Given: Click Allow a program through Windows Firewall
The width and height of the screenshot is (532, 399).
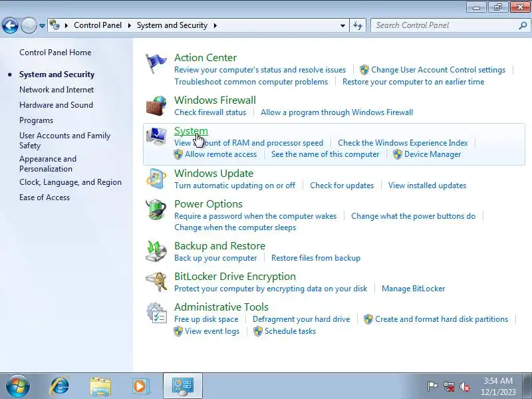Looking at the screenshot, I should coord(336,112).
